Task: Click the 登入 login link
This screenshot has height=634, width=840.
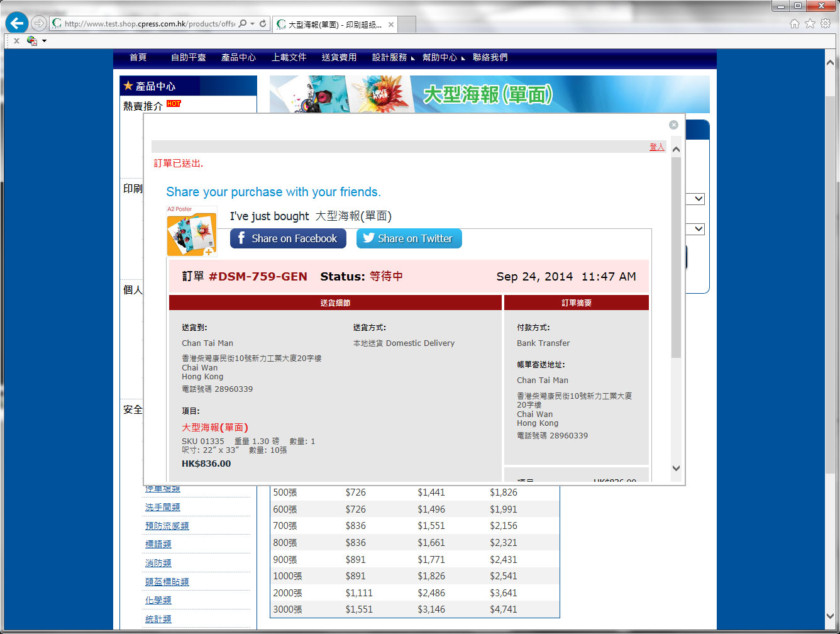Action: point(656,147)
